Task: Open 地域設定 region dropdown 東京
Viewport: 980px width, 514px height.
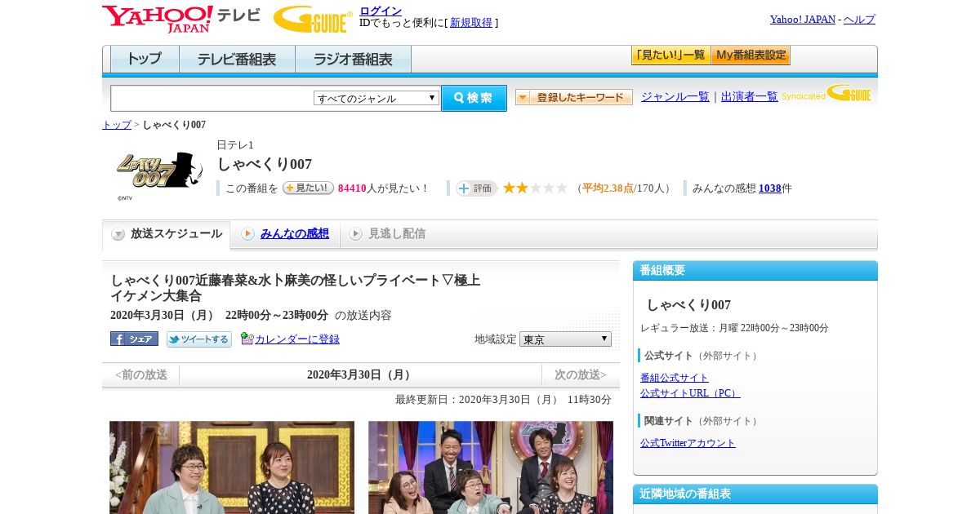Action: (565, 339)
